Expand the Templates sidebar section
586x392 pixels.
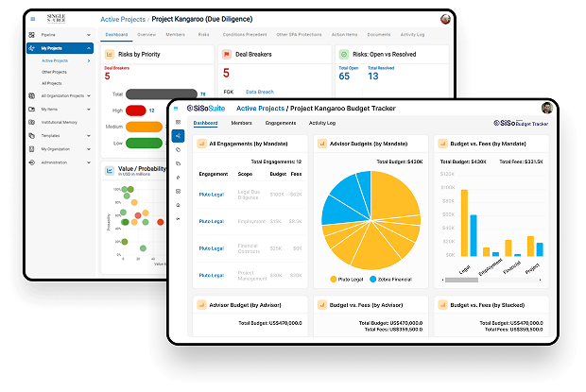coord(89,135)
